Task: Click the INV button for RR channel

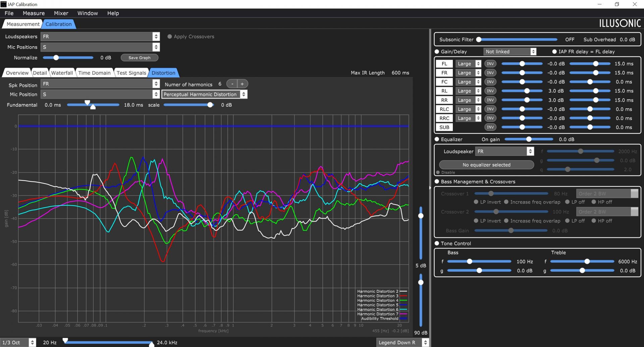Action: pos(490,100)
